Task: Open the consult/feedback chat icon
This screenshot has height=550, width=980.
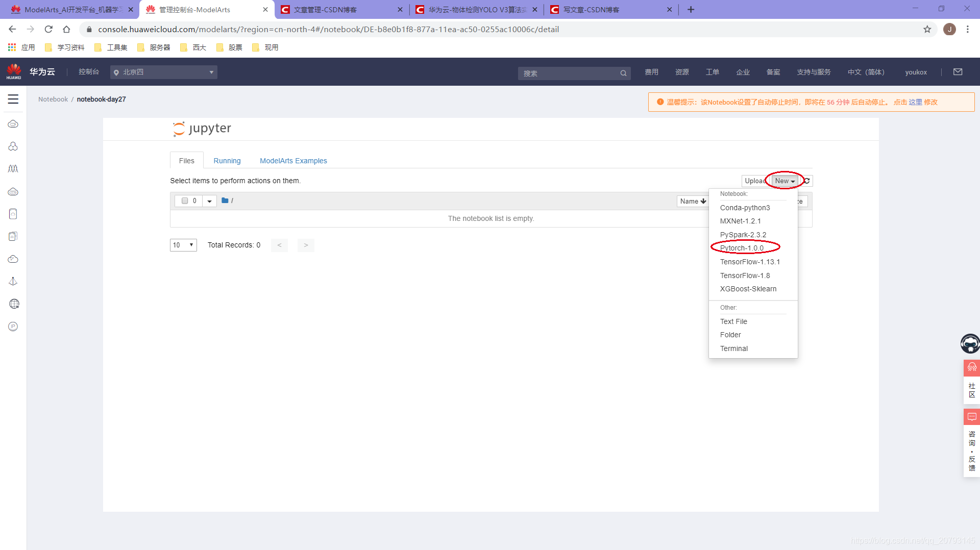Action: tap(971, 417)
